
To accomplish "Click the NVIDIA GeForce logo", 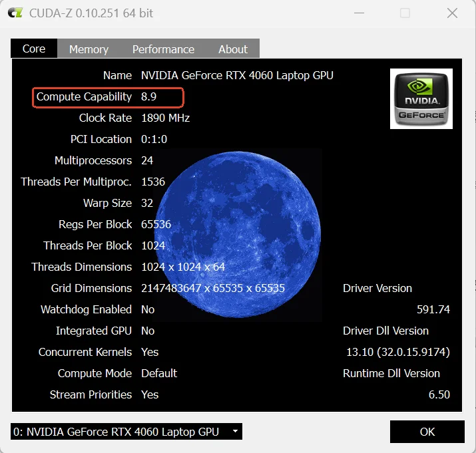I will coord(421,98).
